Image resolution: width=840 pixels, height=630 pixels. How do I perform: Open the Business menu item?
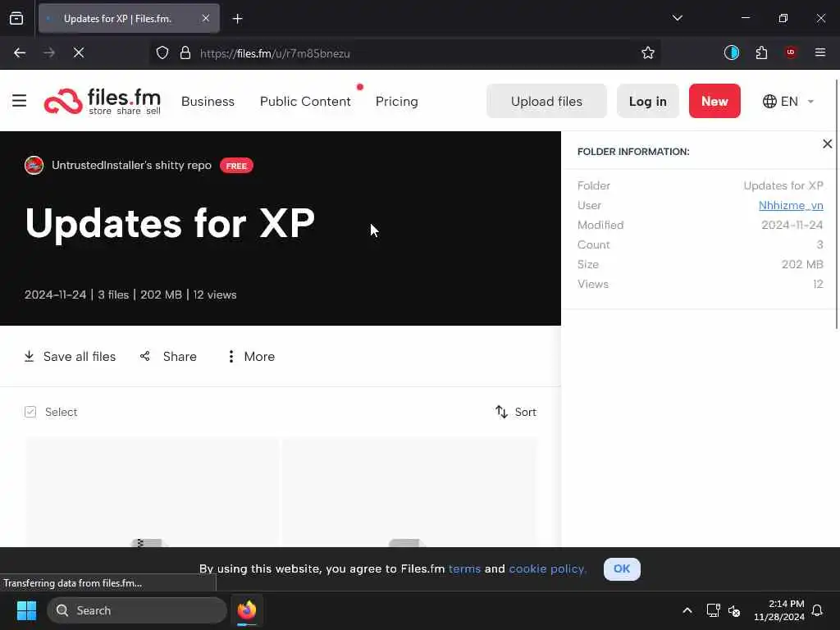[208, 101]
